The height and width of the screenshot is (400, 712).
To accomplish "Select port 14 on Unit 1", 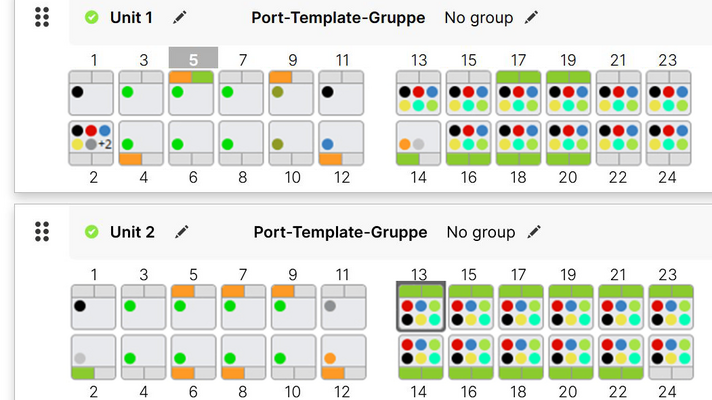I will click(419, 143).
